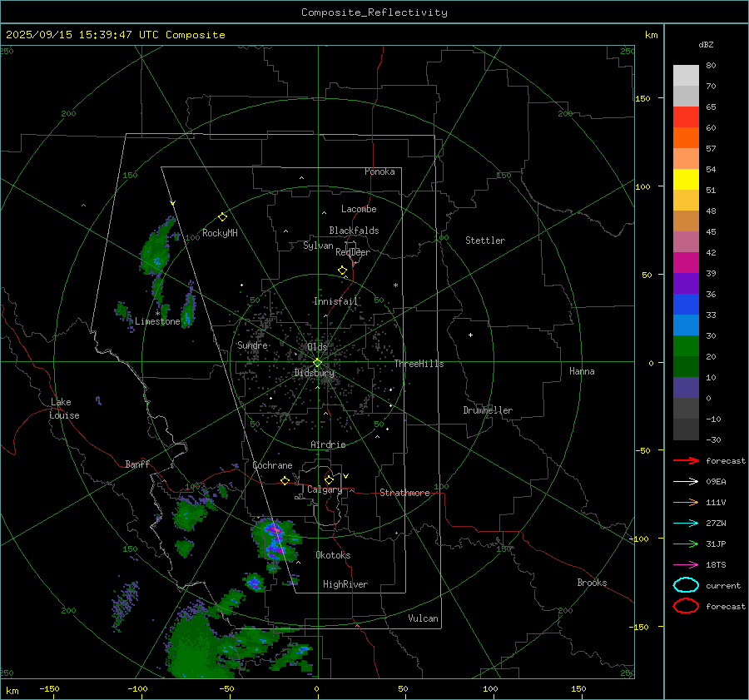The image size is (749, 700).
Task: Click the Vulcan label
Action: [x=423, y=618]
